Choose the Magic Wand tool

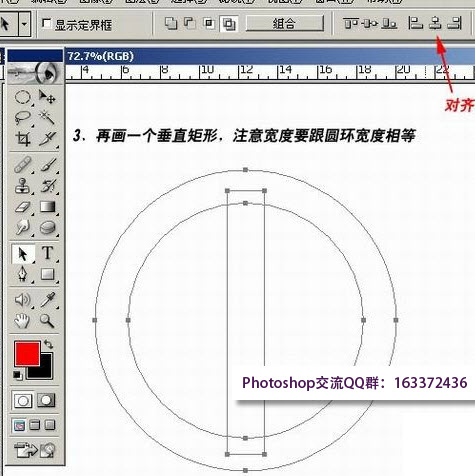click(x=47, y=118)
